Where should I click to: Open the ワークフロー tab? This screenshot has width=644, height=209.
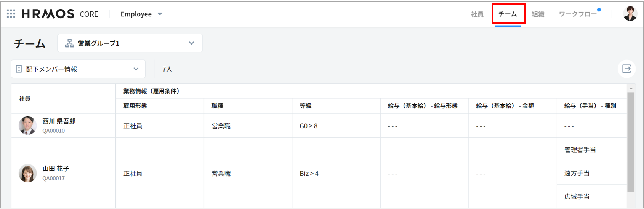coord(577,14)
